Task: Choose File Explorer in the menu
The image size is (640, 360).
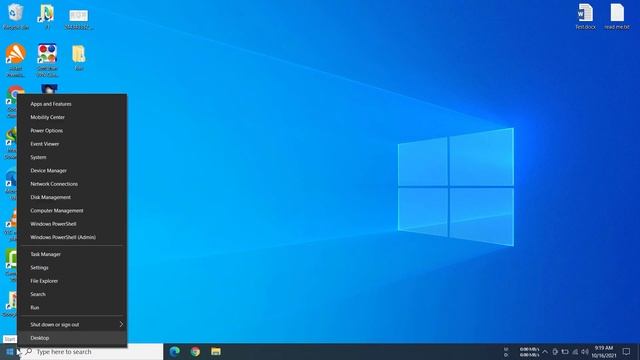Action: tap(72, 281)
